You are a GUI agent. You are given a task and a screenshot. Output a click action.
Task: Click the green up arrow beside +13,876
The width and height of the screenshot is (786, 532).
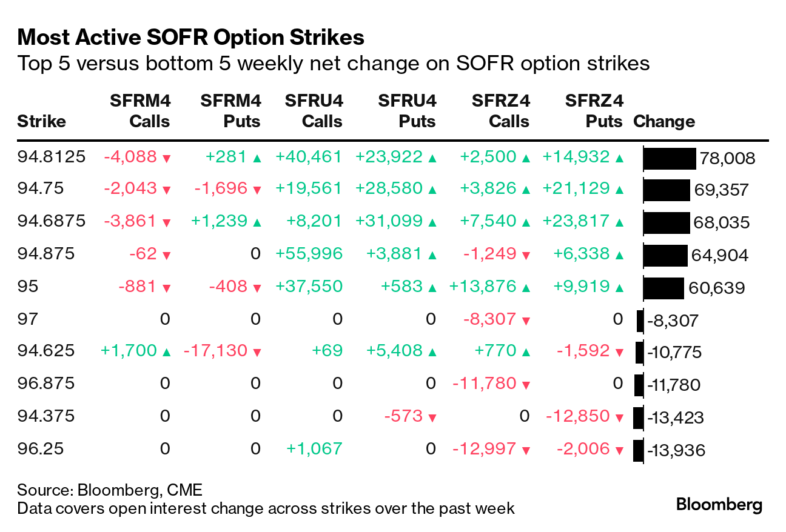526,287
